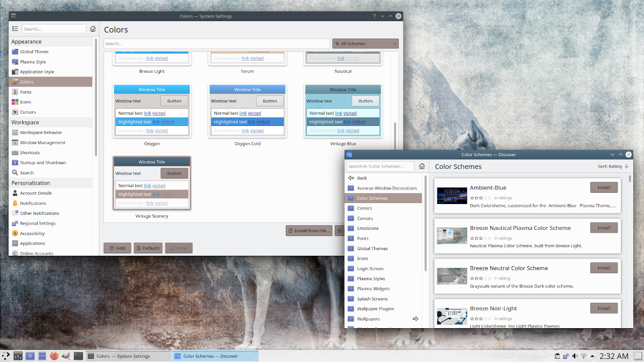Click color schemes search field in Colors page
The image size is (644, 362).
click(x=217, y=44)
